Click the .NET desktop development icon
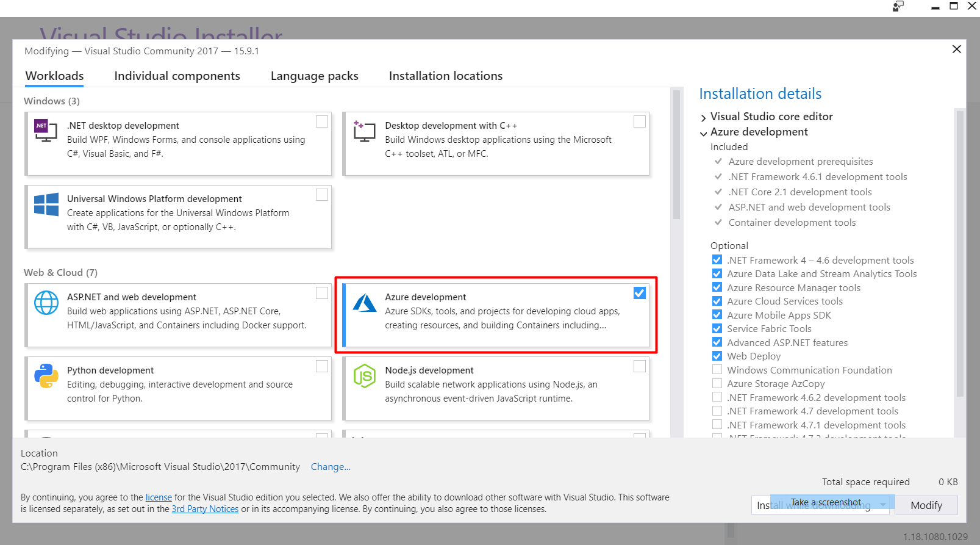The width and height of the screenshot is (980, 545). pos(46,131)
